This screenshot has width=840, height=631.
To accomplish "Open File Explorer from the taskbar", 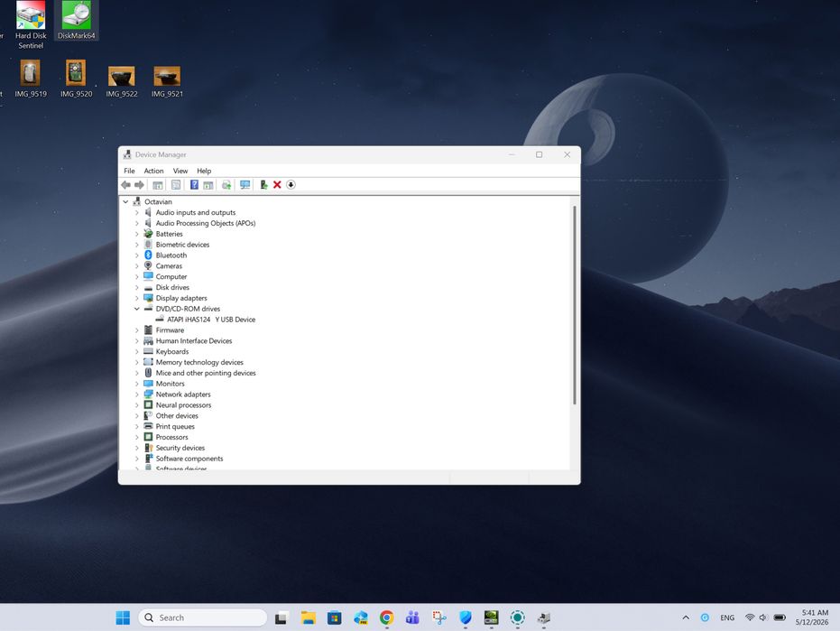I will (308, 618).
